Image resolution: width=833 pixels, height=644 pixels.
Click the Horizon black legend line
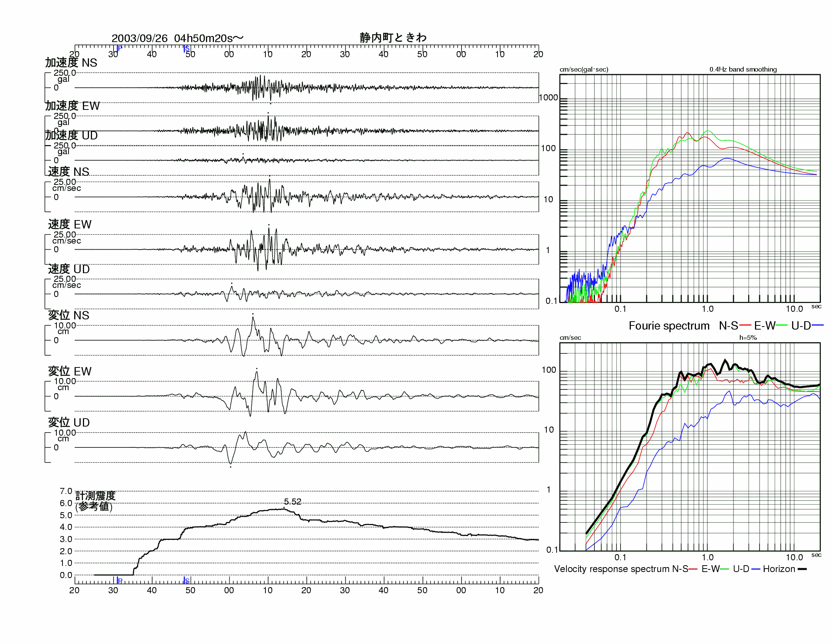pos(802,569)
